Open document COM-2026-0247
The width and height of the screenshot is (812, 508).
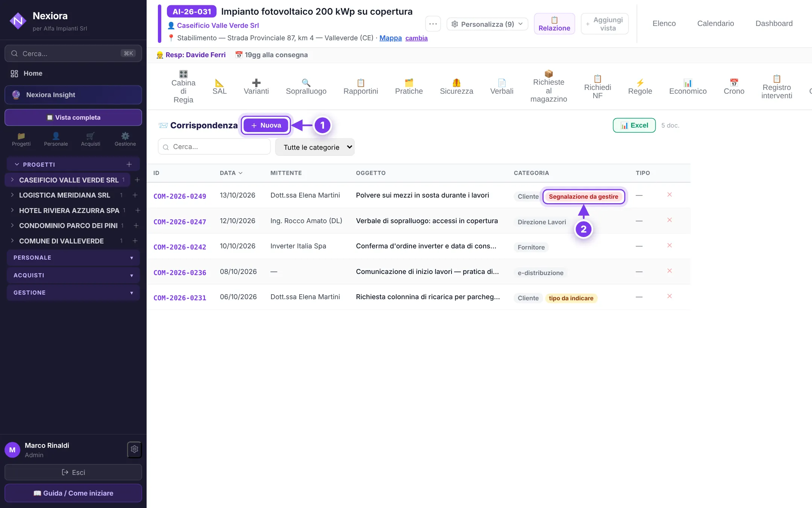point(180,222)
